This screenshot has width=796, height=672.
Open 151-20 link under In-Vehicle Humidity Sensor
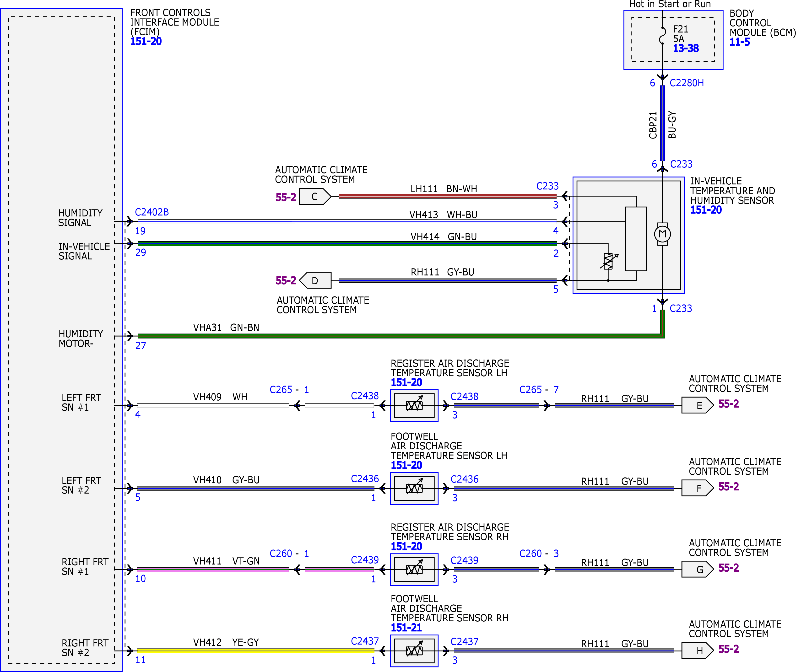(x=706, y=210)
